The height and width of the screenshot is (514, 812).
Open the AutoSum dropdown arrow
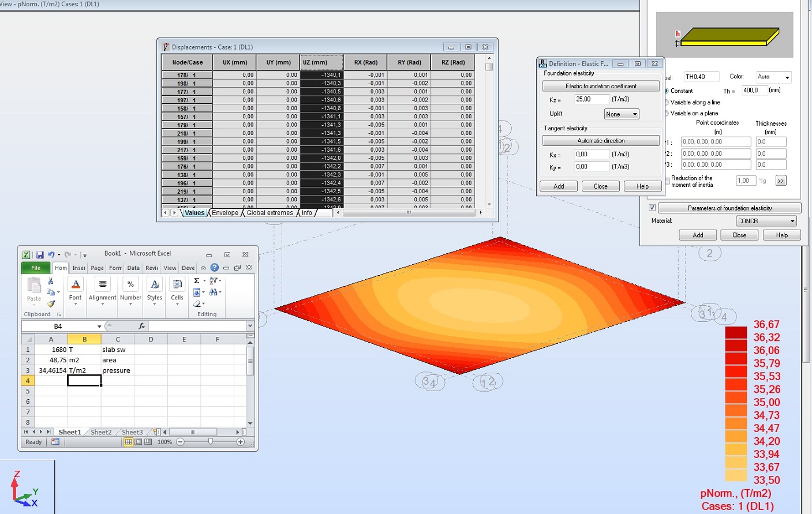204,281
